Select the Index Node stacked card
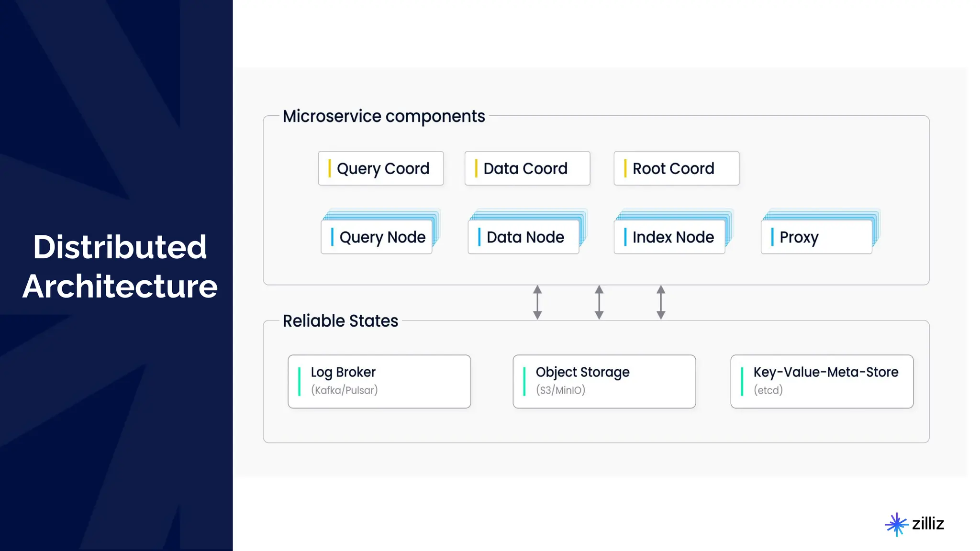Viewport: 980px width, 551px height. pyautogui.click(x=669, y=237)
